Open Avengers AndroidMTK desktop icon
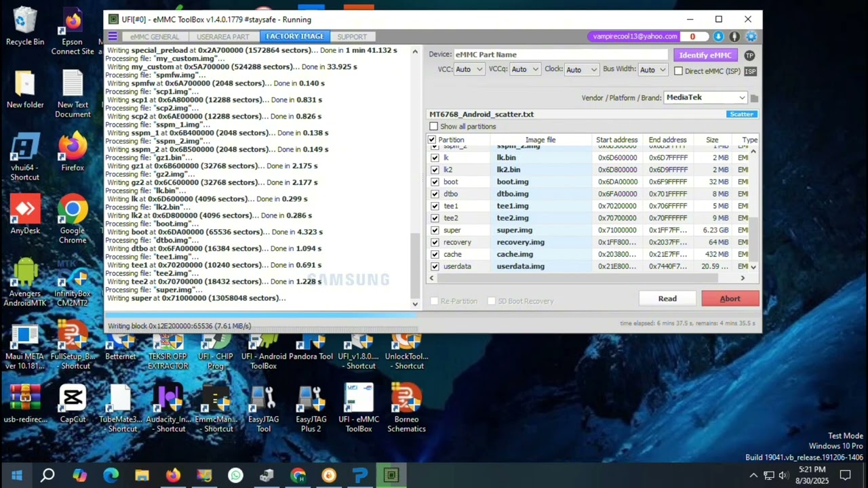Screen dimensions: 868x488 (x=25, y=282)
